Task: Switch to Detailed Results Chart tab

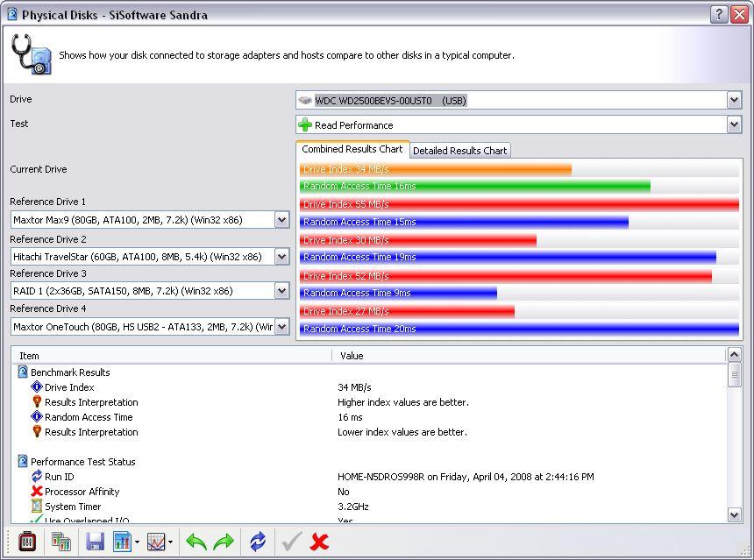Action: (x=459, y=151)
